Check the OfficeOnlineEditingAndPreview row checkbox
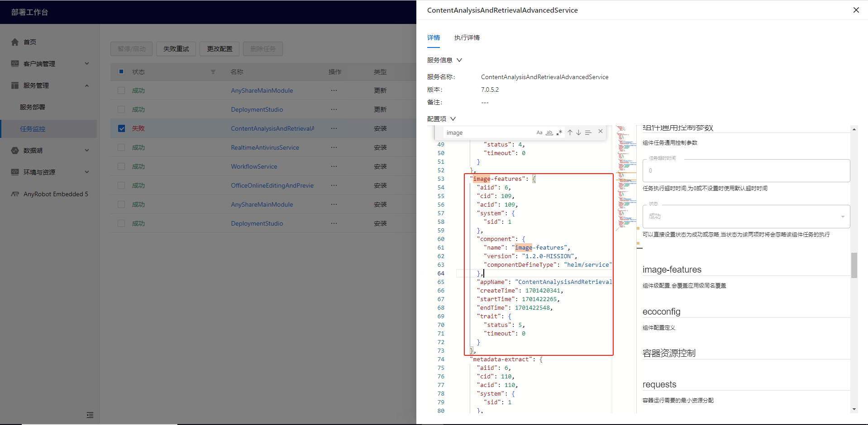The image size is (868, 425). [121, 185]
